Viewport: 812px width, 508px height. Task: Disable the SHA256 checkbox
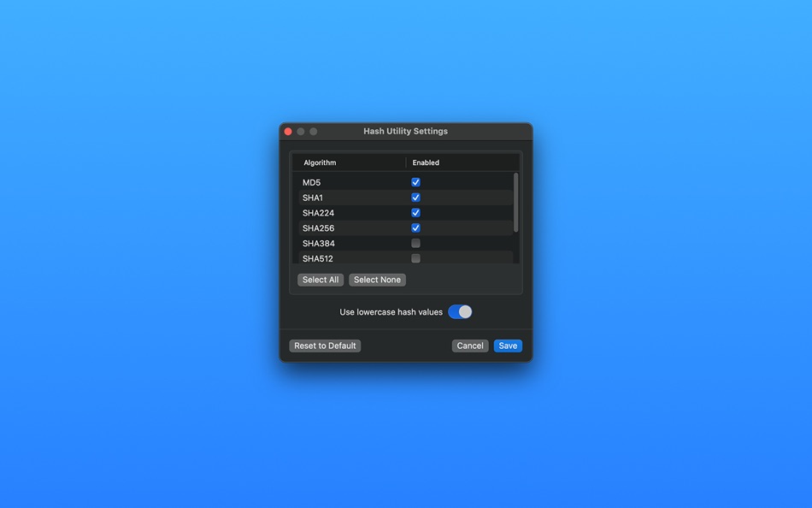click(x=415, y=227)
